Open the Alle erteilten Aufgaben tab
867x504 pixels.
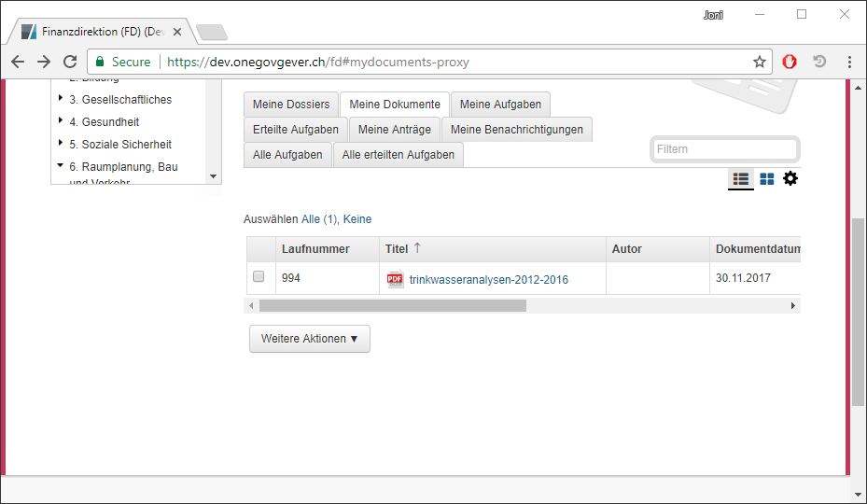[x=399, y=155]
